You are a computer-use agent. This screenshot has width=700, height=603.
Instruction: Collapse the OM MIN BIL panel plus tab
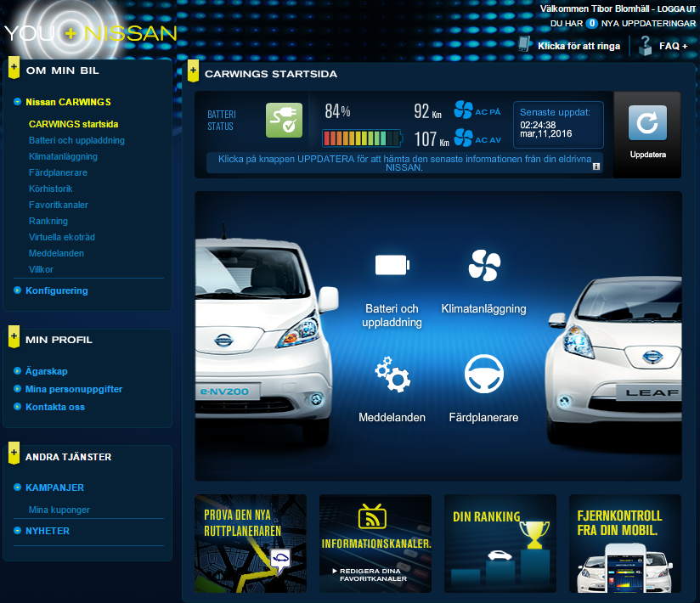(x=14, y=67)
